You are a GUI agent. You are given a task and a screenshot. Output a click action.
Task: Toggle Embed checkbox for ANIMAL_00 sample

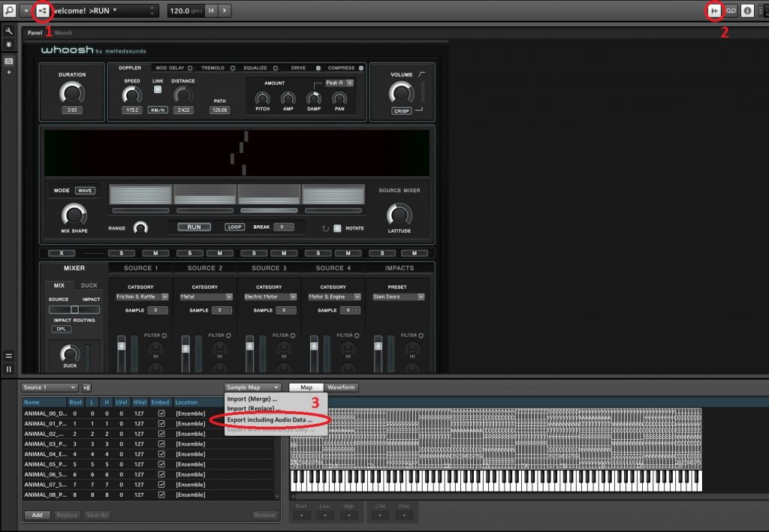tap(161, 413)
